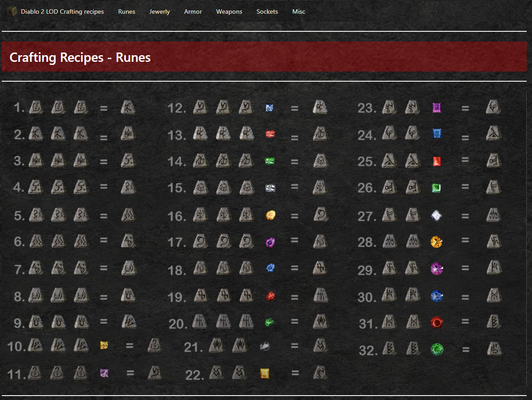Select the red chipped gem in recipe 13
532x400 pixels.
270,134
